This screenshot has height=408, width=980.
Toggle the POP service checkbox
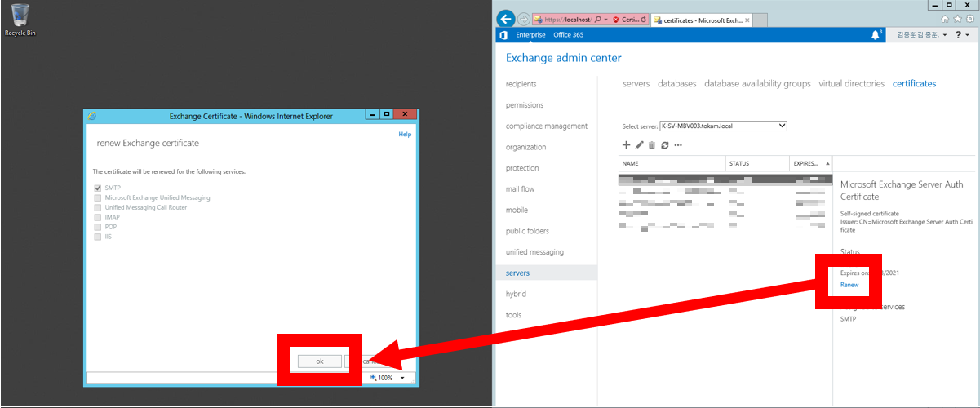click(98, 227)
